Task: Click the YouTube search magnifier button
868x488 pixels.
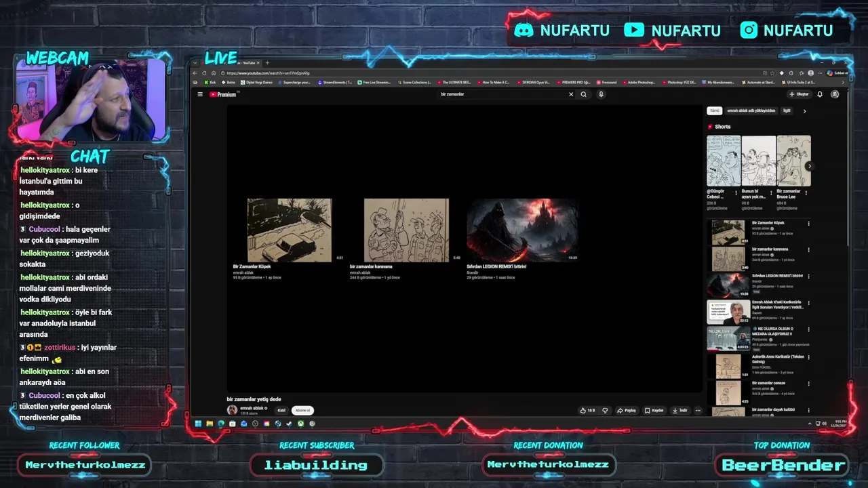Action: tap(583, 94)
